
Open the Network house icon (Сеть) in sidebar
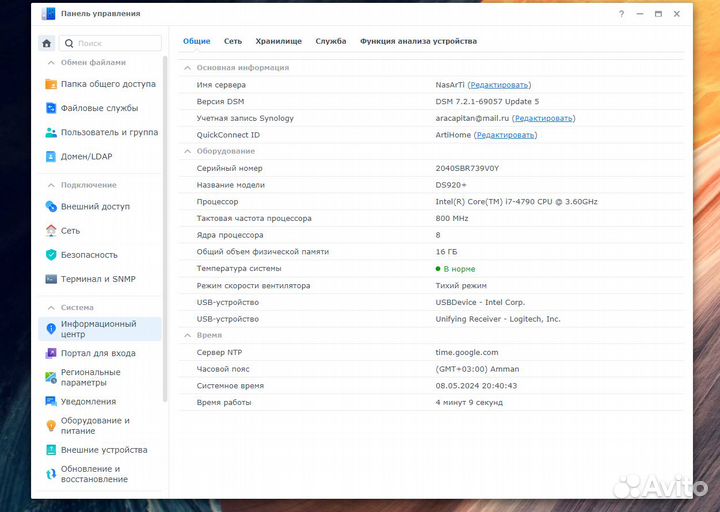(x=51, y=231)
